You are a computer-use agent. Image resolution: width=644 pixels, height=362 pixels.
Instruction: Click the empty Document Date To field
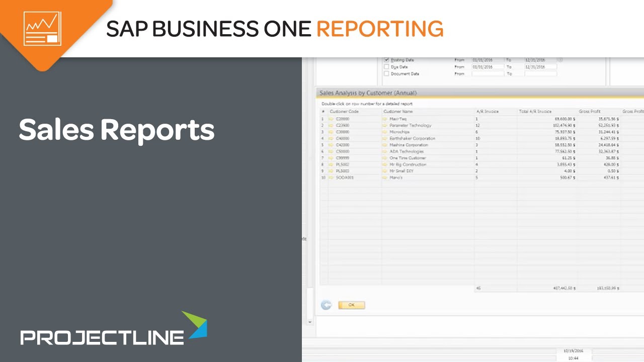[x=540, y=74]
